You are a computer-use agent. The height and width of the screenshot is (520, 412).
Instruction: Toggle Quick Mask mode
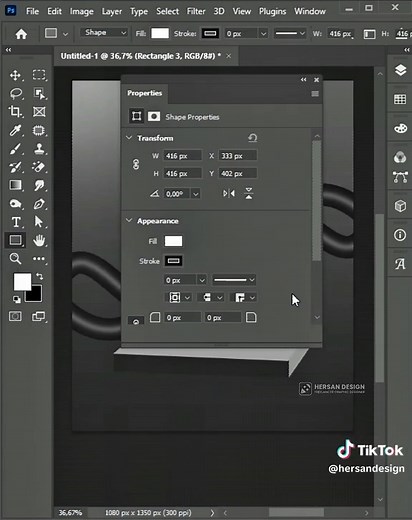(x=15, y=316)
